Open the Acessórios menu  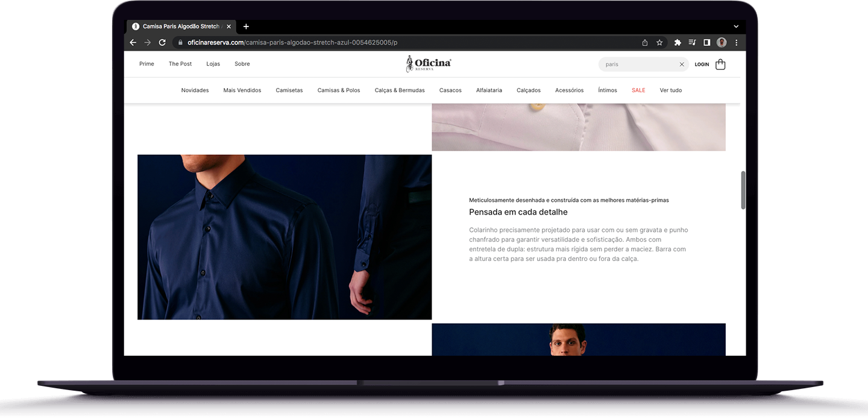(570, 90)
